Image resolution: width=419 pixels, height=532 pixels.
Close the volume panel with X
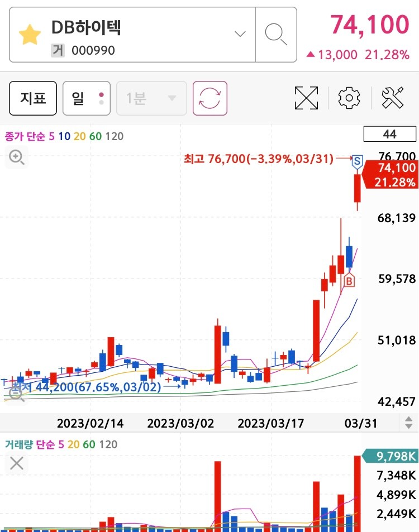pyautogui.click(x=17, y=463)
